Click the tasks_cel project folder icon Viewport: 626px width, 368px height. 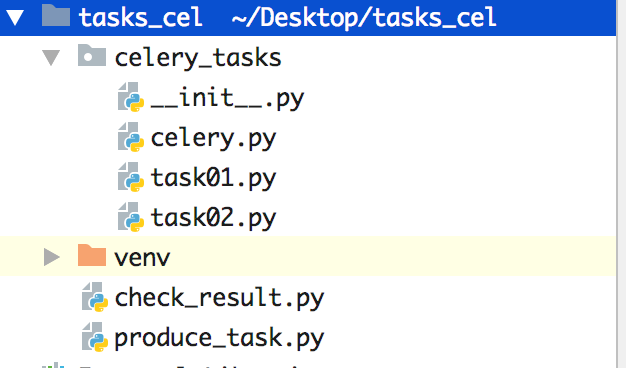[x=56, y=15]
